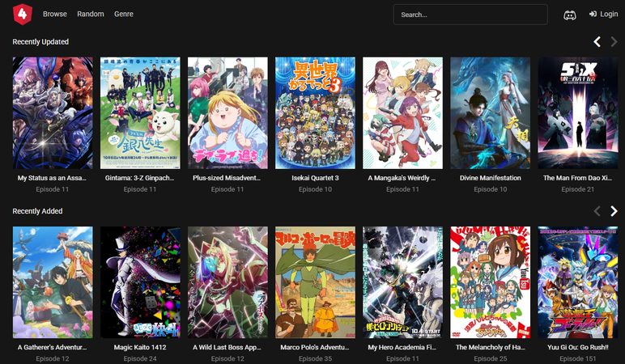Open Yuu Gi Ou: Go Rush poster

coord(577,282)
